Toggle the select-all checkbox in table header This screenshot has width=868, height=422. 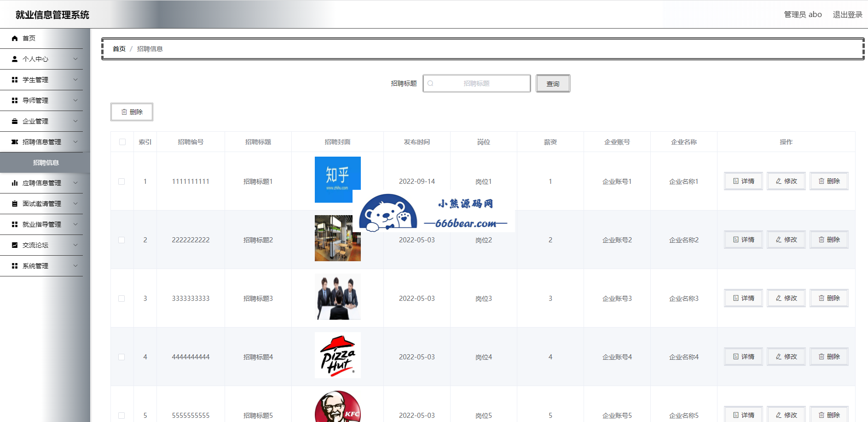122,142
